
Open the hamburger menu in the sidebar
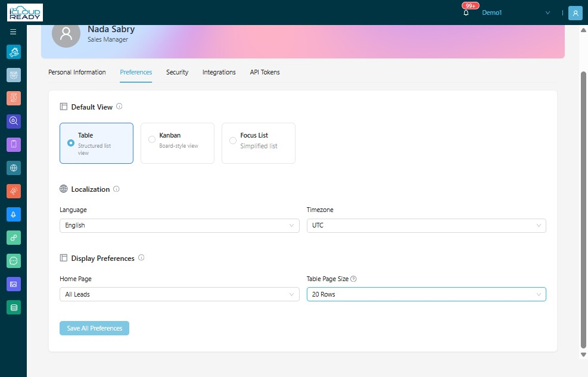(13, 32)
